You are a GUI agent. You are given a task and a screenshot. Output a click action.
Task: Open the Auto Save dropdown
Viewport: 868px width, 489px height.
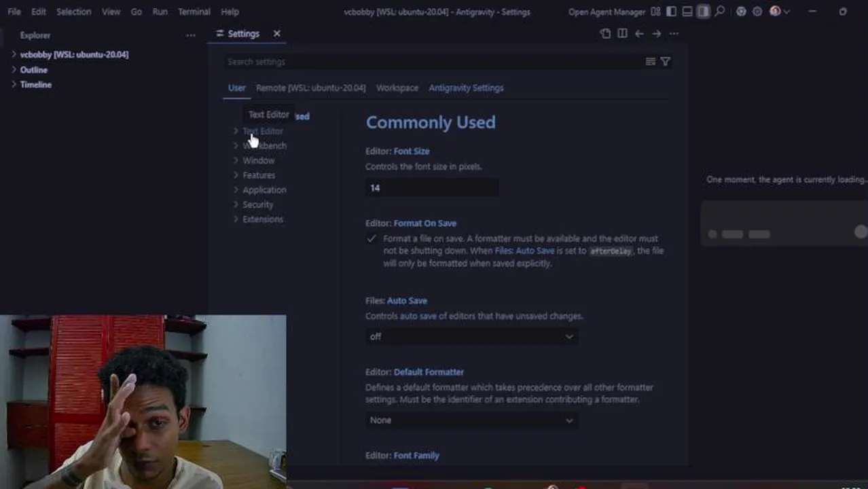[x=471, y=337]
